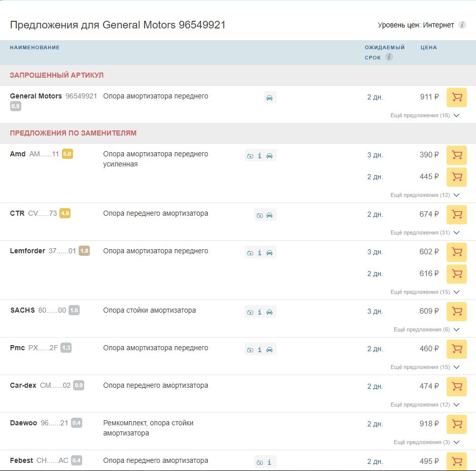Click info icon beside Уровень цен: Интернет

pos(462,25)
